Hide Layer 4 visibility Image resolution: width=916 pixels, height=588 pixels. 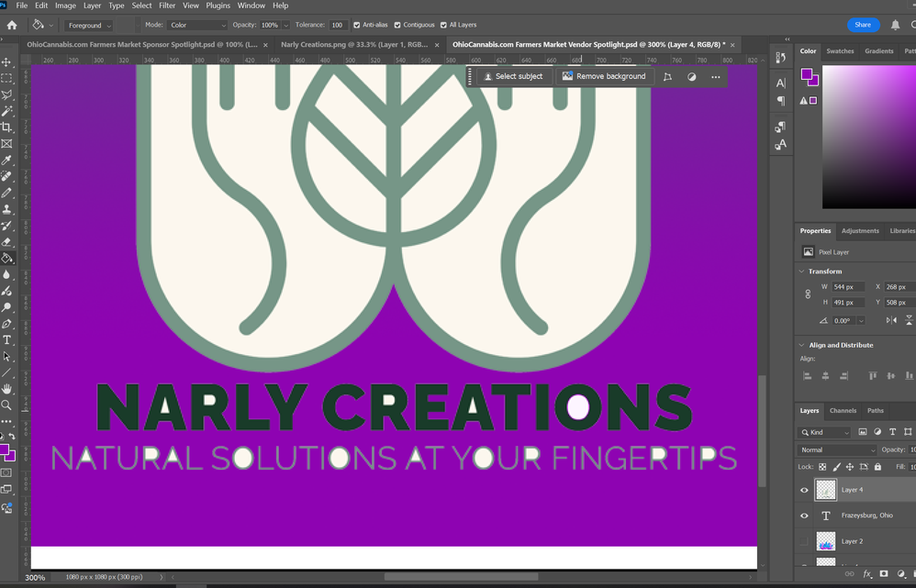click(x=804, y=490)
